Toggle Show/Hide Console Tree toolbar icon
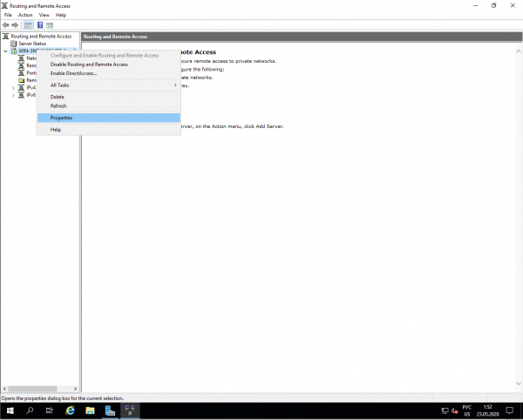Viewport: 523px width, 420px height. (x=28, y=25)
